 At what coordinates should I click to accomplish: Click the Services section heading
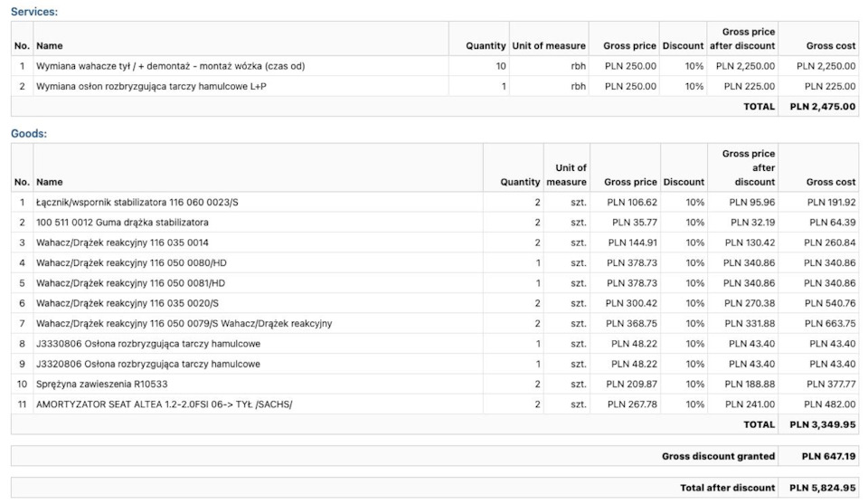[x=34, y=12]
